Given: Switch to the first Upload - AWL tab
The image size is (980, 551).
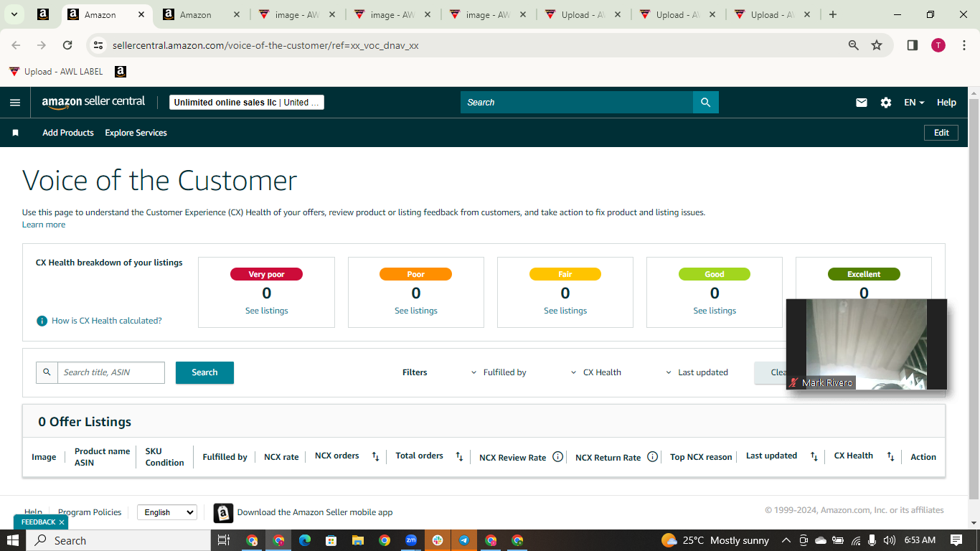Looking at the screenshot, I should pos(583,14).
